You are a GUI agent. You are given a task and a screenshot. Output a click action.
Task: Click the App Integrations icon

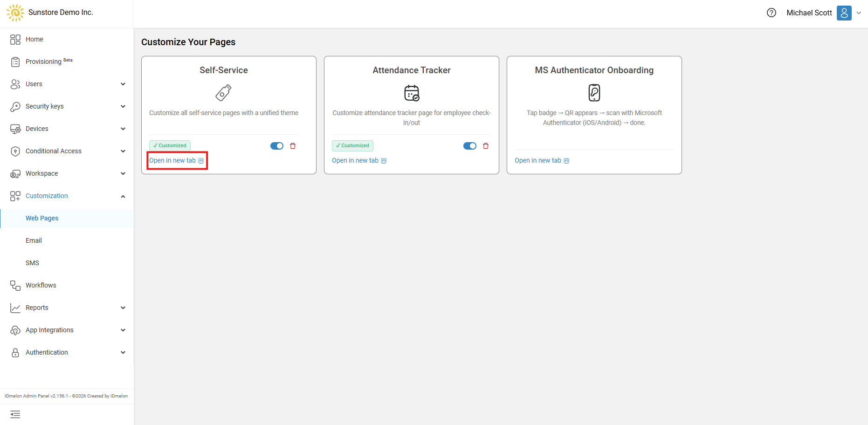15,330
